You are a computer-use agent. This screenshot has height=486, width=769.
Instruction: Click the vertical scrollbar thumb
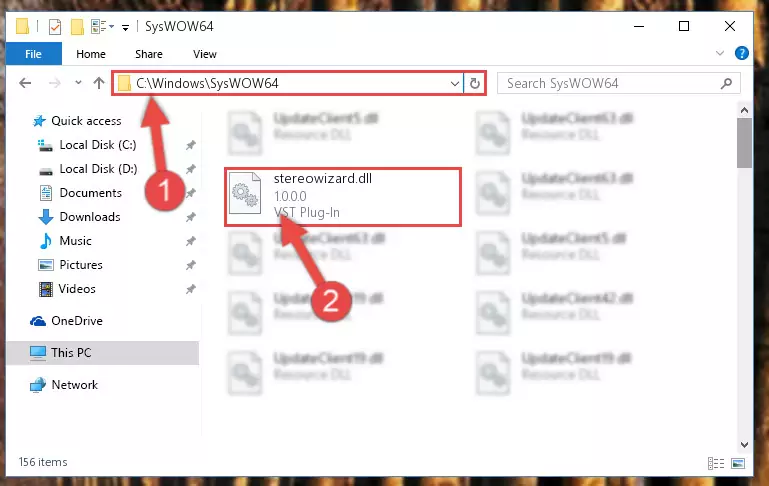pyautogui.click(x=744, y=143)
